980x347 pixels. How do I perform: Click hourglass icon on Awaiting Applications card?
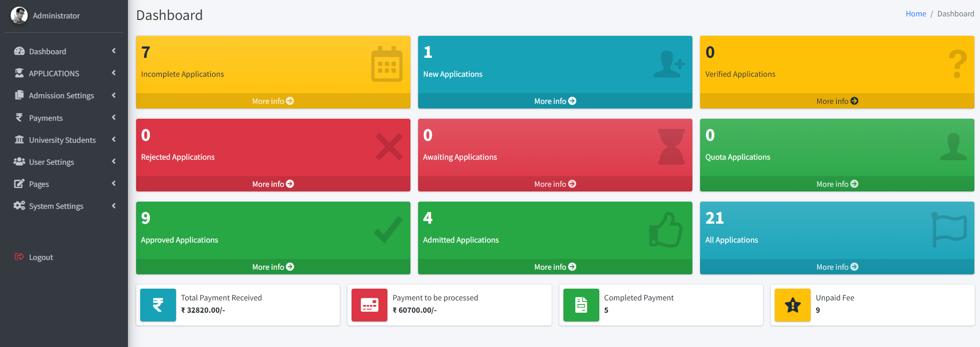(x=671, y=147)
